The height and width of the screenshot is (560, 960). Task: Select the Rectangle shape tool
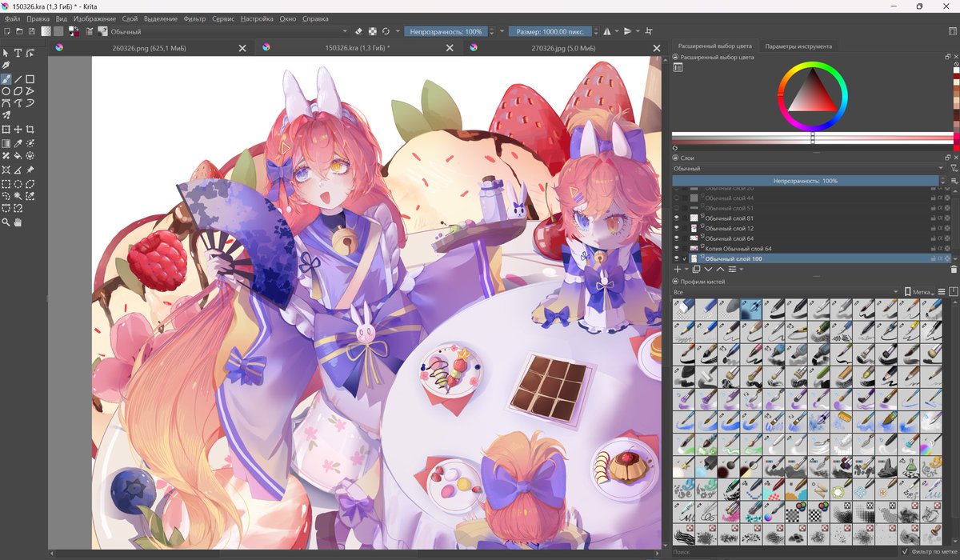coord(30,79)
